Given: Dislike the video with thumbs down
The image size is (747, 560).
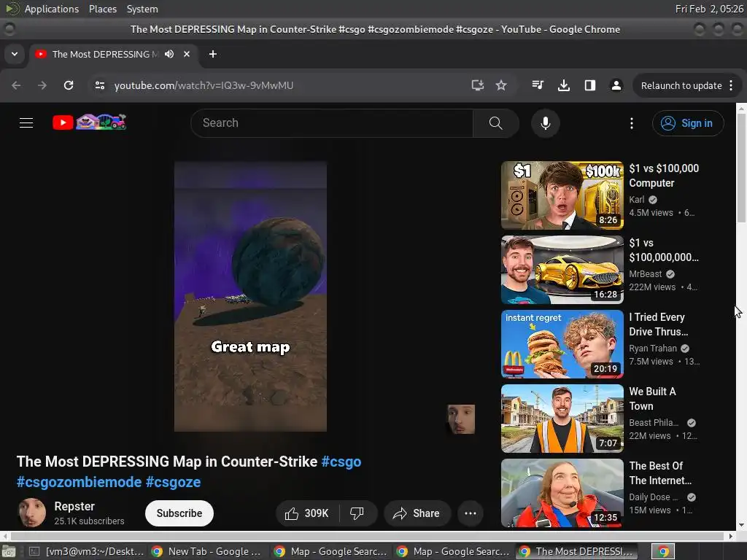Looking at the screenshot, I should 357,513.
